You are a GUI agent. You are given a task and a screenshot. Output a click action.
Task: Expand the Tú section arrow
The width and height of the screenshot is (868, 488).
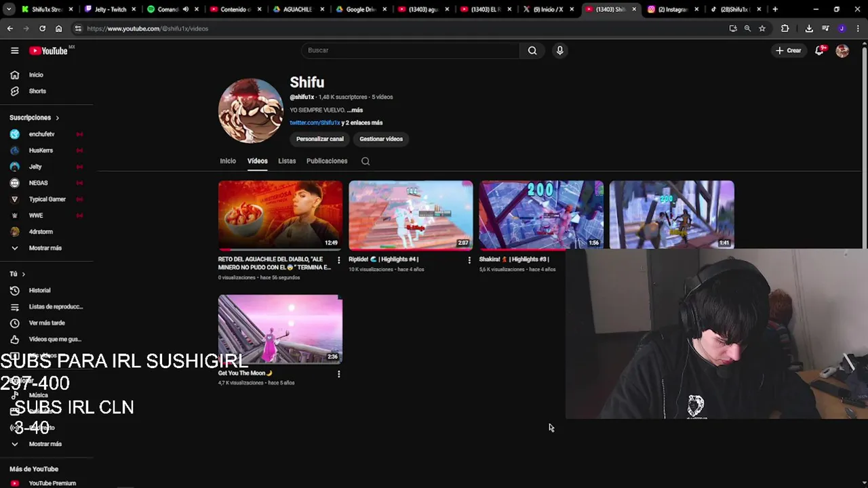23,274
